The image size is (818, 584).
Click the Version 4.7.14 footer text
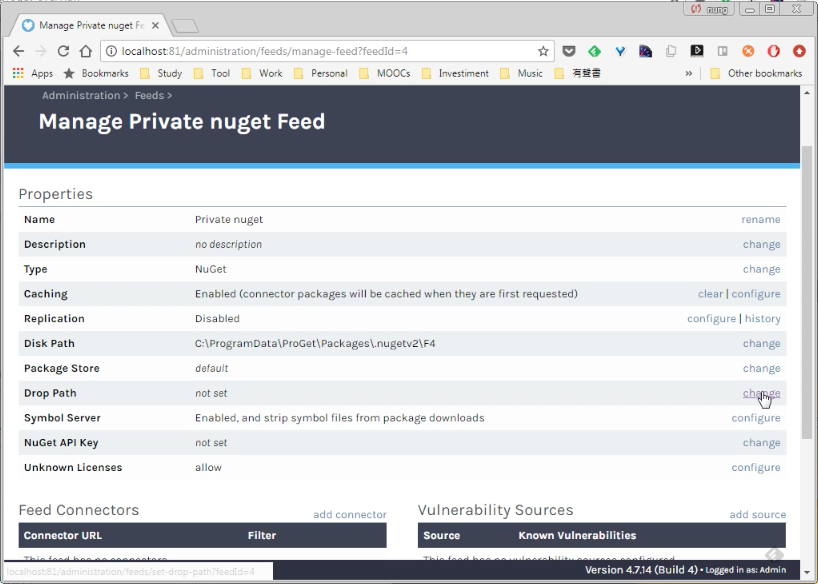point(641,570)
